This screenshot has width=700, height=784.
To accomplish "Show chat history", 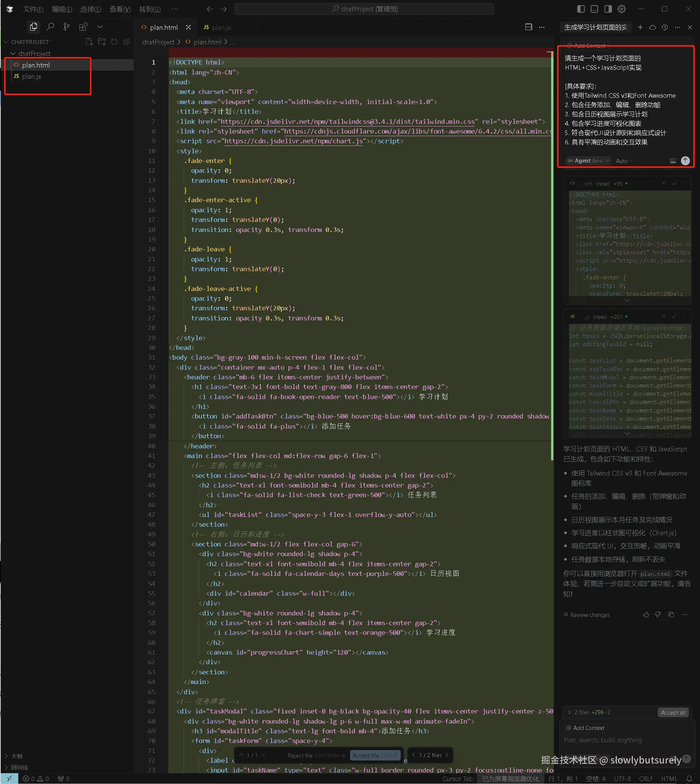I will 665,27.
